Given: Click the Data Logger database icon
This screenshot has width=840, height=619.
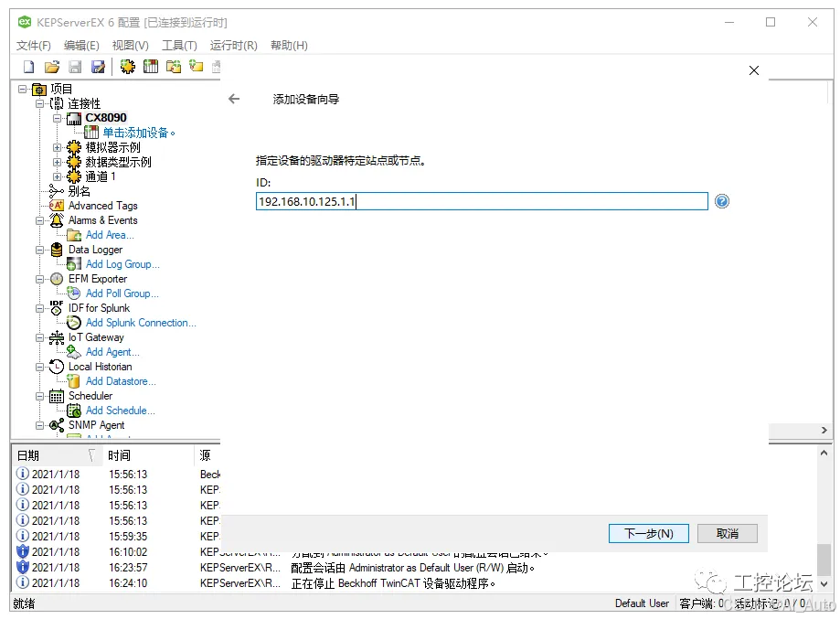Looking at the screenshot, I should coord(57,250).
